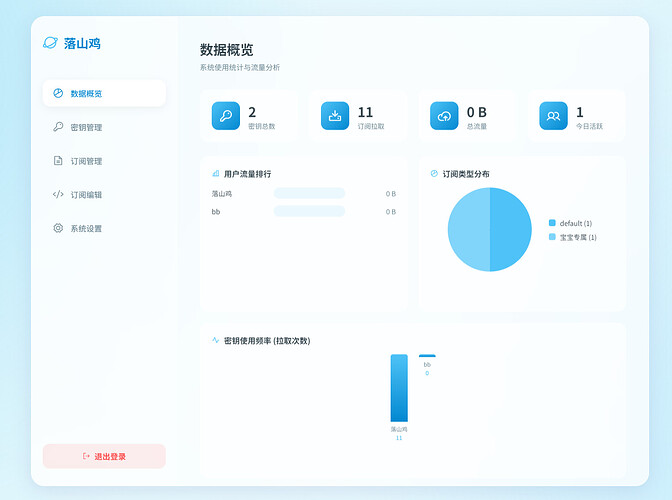Click the code brackets icon beside 订阅编辑
Viewport: 672px width, 500px height.
coord(58,194)
